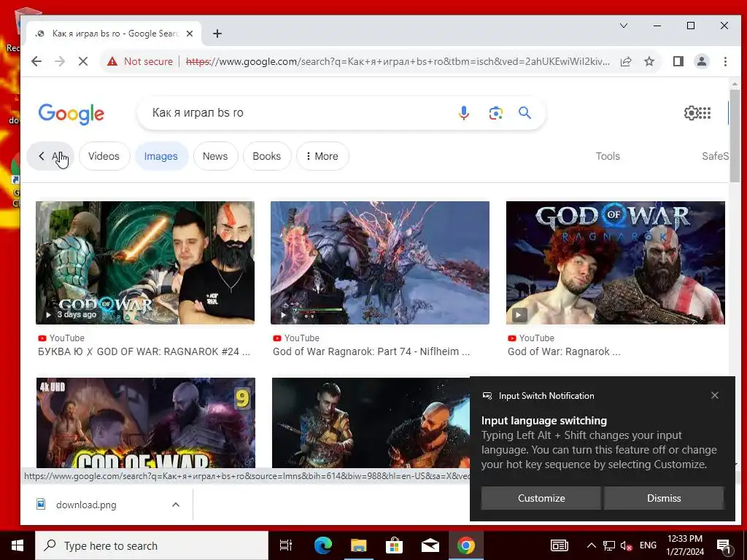
Task: Dismiss the input language notification
Action: (x=664, y=498)
